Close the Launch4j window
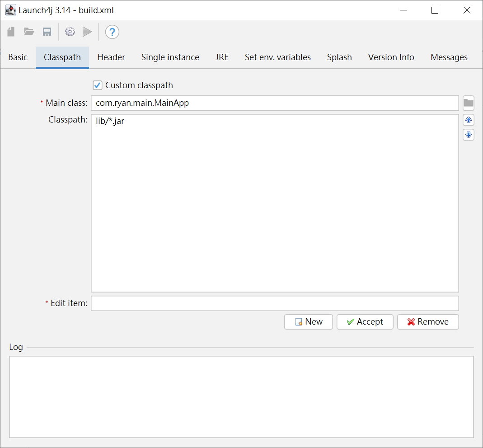This screenshot has height=448, width=483. click(x=467, y=10)
